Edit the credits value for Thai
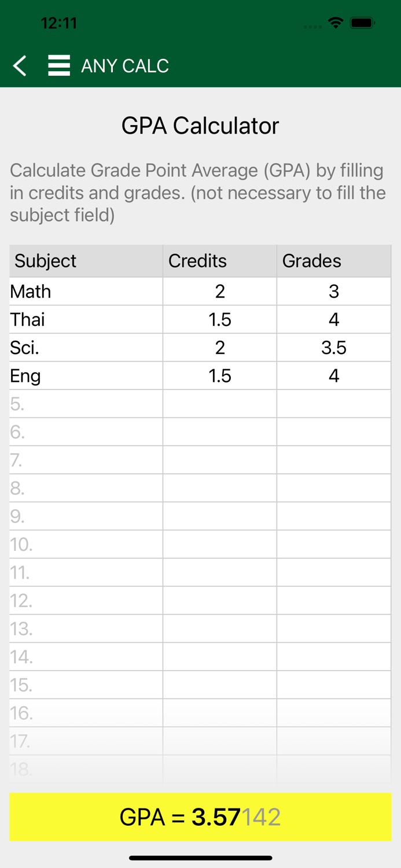The width and height of the screenshot is (401, 868). (219, 319)
